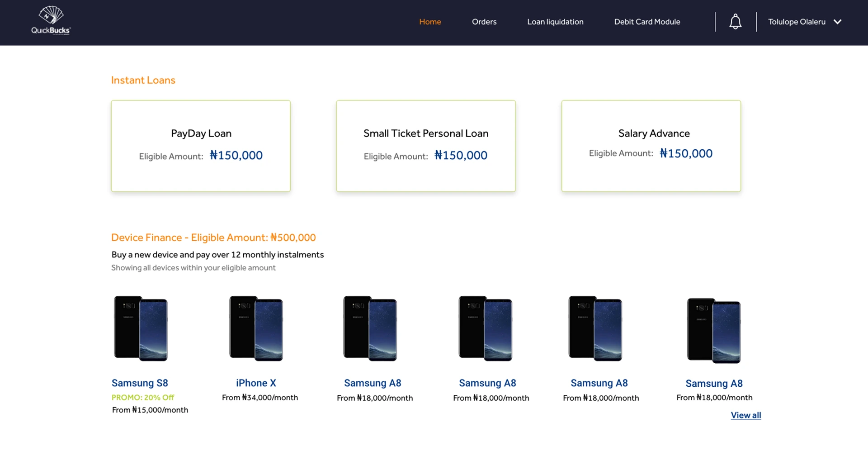Choose the Salary Advance card
The width and height of the screenshot is (868, 465).
[x=651, y=146]
